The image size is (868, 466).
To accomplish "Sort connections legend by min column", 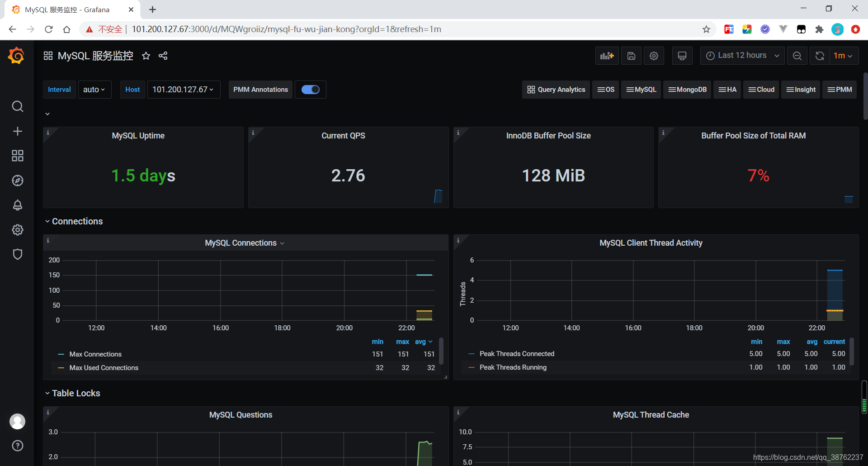I will 377,342.
